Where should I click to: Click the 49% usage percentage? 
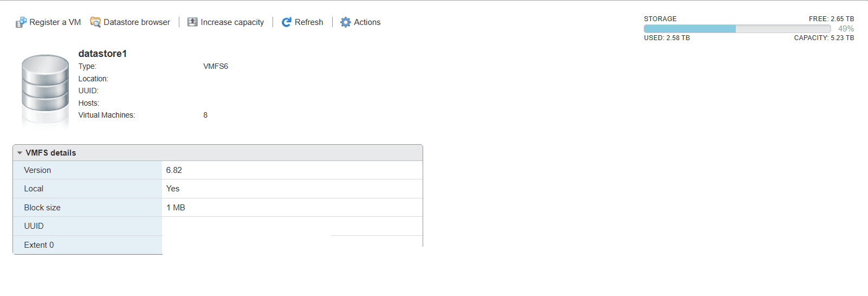coord(846,29)
